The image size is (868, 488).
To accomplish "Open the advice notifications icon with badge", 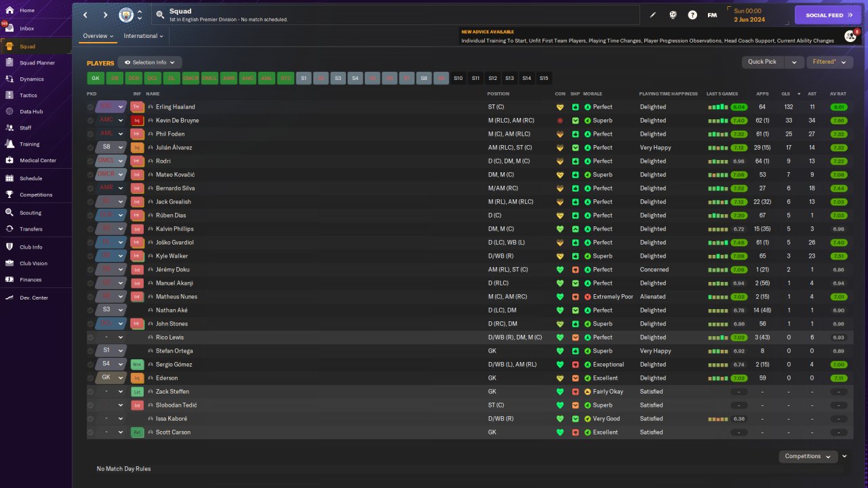I will 850,36.
